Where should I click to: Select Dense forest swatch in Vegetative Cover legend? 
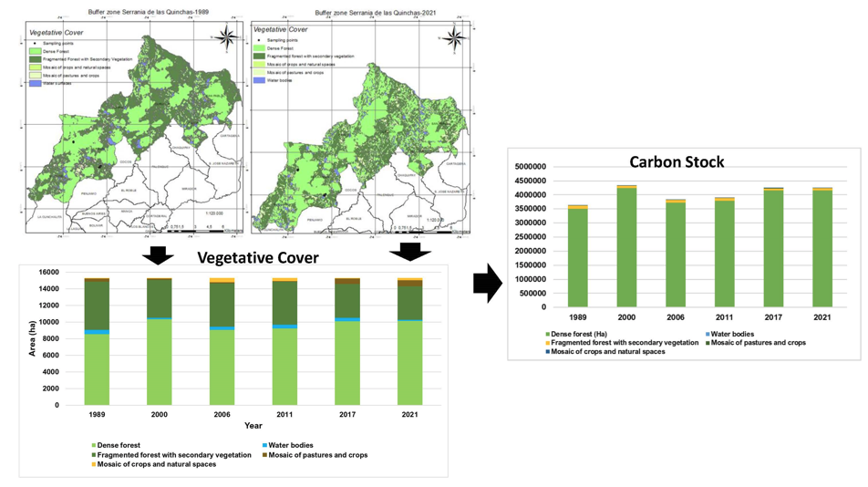92,445
